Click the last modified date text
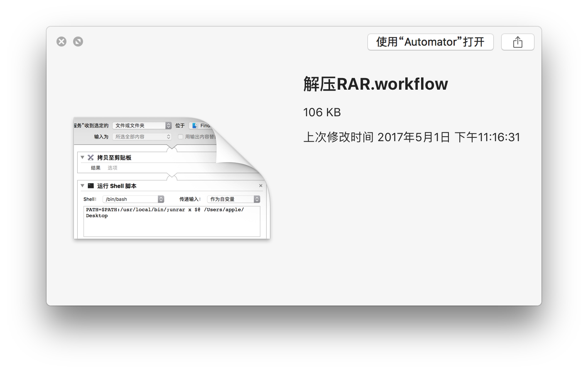This screenshot has height=372, width=588. tap(412, 137)
